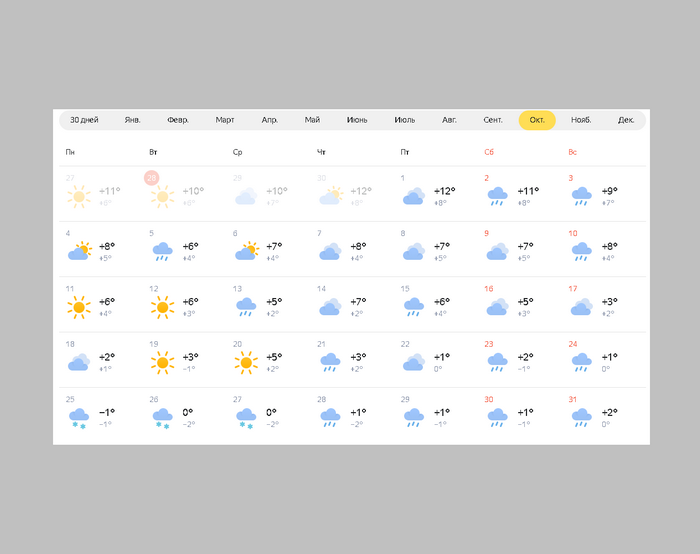Select the snow icon on October 27

(x=246, y=418)
